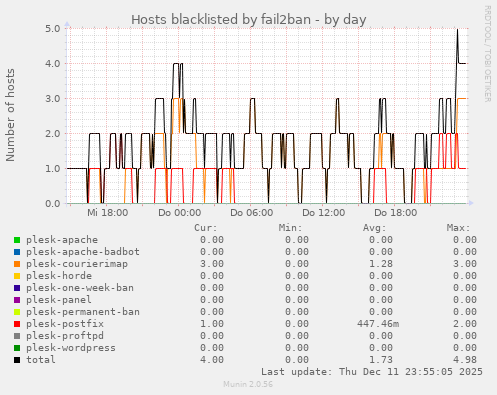The height and width of the screenshot is (395, 497).
Task: Click the plesk-wordpress dark green swatch
Action: pos(17,348)
